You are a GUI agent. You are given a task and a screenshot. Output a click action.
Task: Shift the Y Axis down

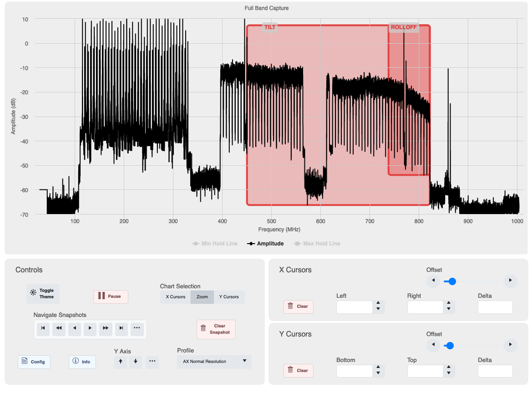coord(135,362)
